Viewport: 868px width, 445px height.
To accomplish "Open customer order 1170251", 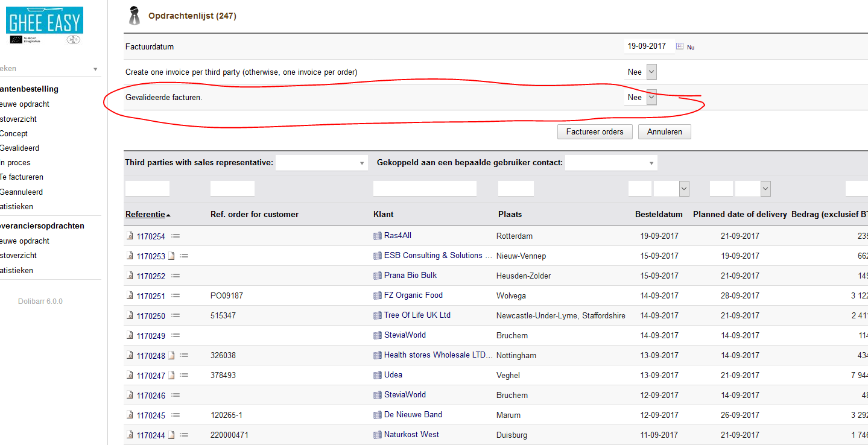I will click(151, 295).
